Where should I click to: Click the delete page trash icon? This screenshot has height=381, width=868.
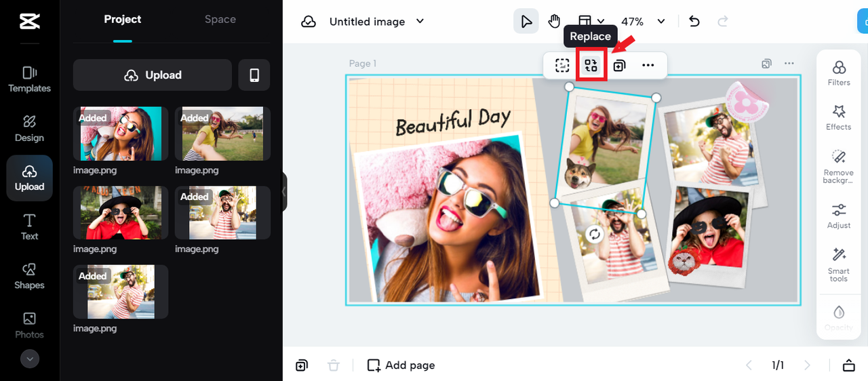click(x=334, y=365)
